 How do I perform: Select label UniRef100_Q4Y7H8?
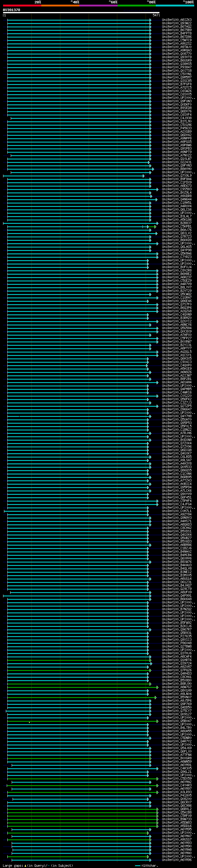tap(177, 416)
